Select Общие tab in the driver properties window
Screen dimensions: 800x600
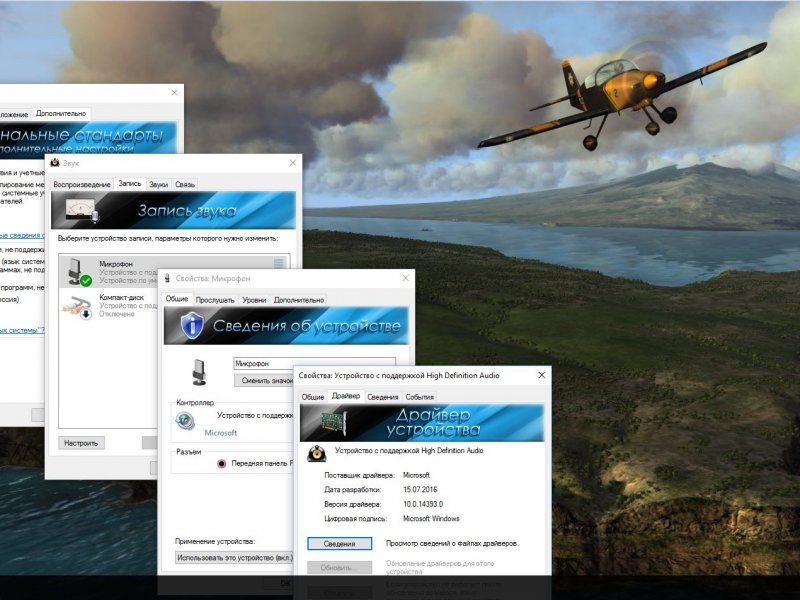(x=313, y=397)
